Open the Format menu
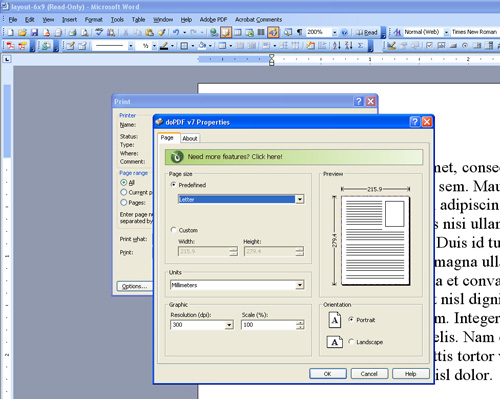 [x=94, y=20]
